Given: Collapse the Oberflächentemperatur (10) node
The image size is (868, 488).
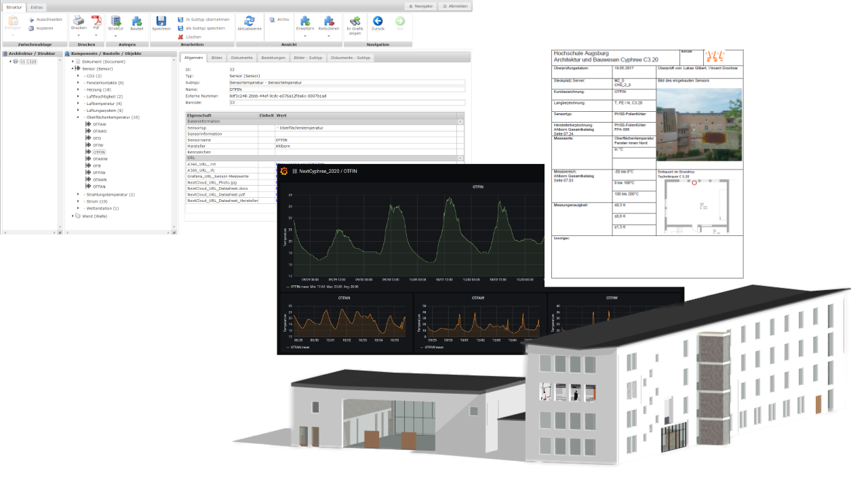Looking at the screenshot, I should (x=77, y=116).
